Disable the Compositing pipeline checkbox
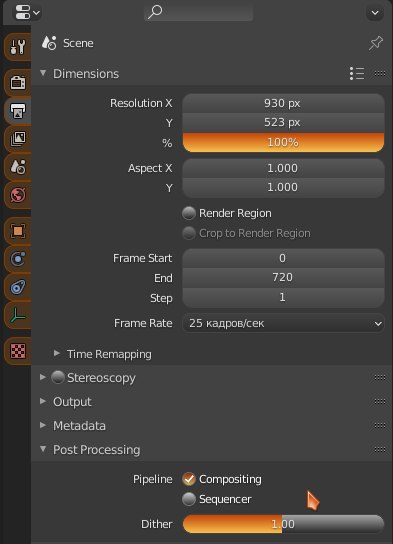The width and height of the screenshot is (393, 544). coord(189,479)
